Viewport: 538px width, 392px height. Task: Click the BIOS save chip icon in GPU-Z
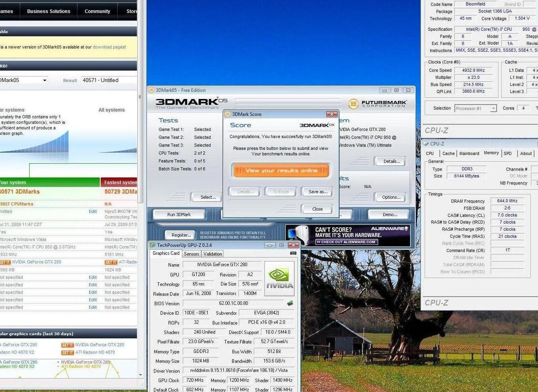point(290,303)
